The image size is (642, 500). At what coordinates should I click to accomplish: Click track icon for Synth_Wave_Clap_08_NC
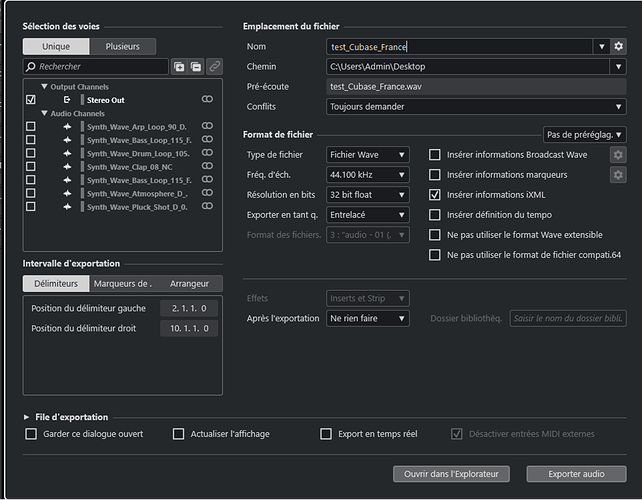coord(67,167)
